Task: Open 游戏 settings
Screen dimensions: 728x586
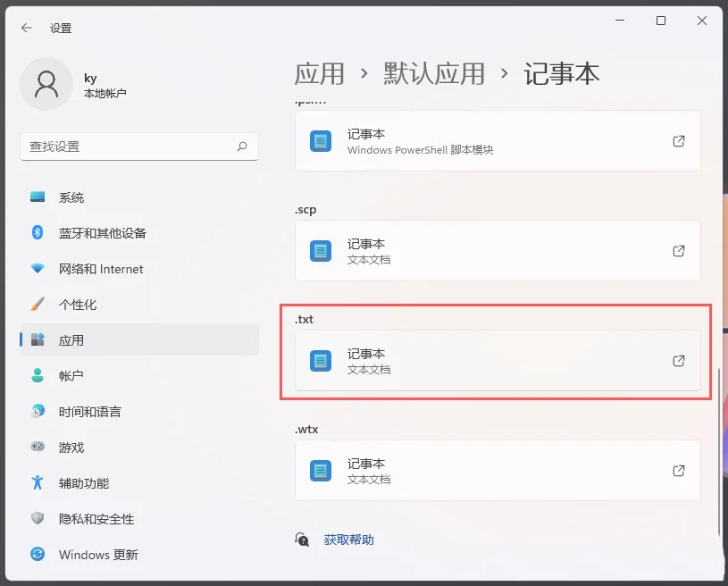Action: 138,448
